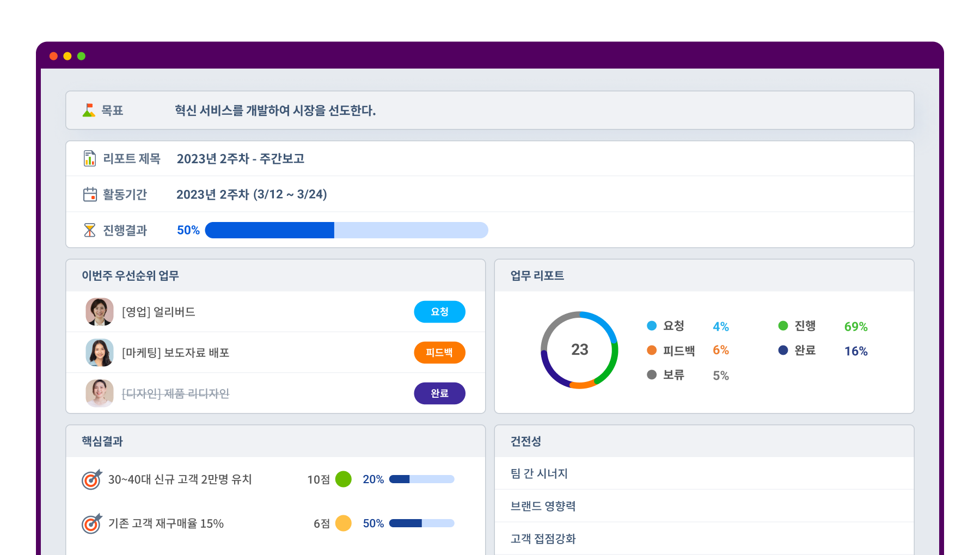
Task: Click target icon for 30~40대 신규 고객 goal
Action: (91, 479)
